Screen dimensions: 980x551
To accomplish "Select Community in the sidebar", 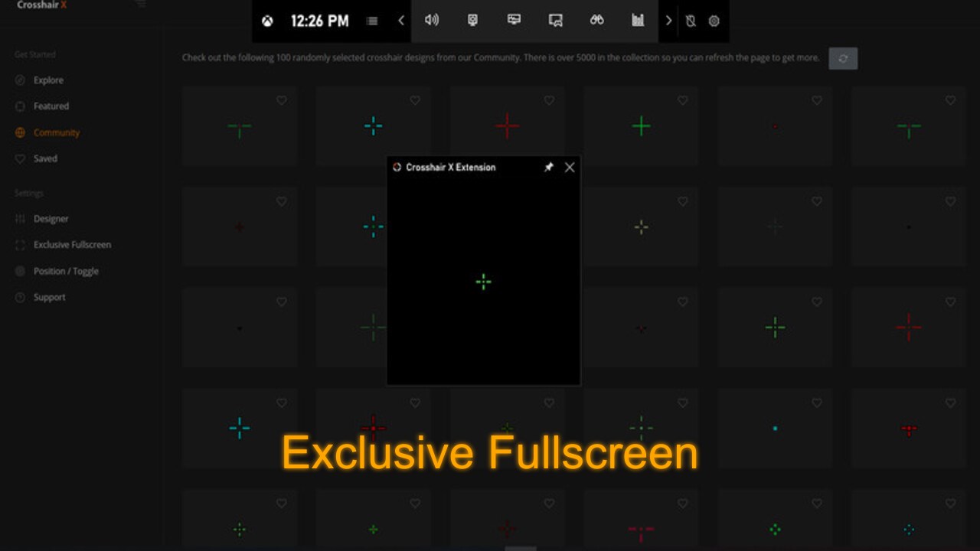I will (x=56, y=132).
